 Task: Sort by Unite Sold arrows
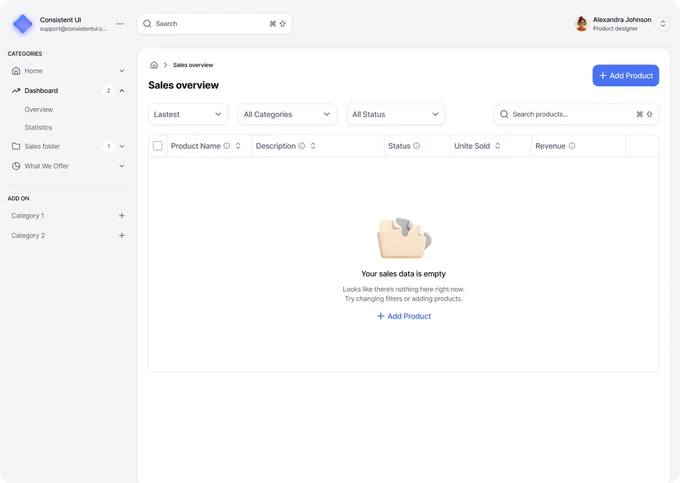click(x=497, y=146)
